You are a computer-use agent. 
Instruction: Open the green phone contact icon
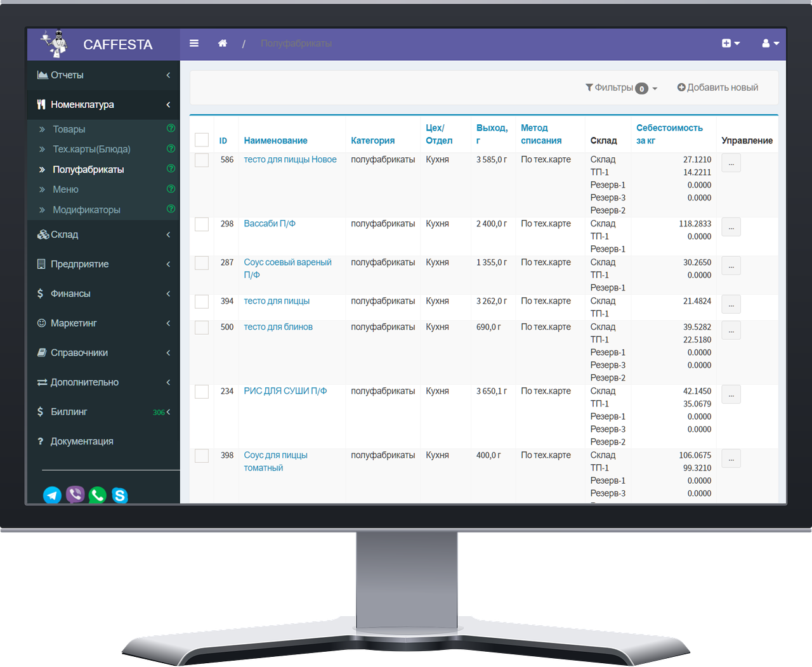pos(98,495)
